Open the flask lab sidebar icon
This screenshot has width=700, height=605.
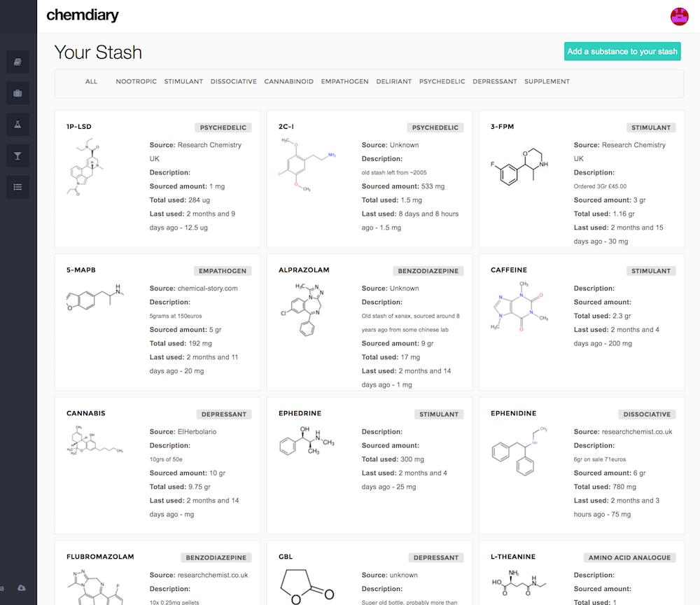[17, 125]
